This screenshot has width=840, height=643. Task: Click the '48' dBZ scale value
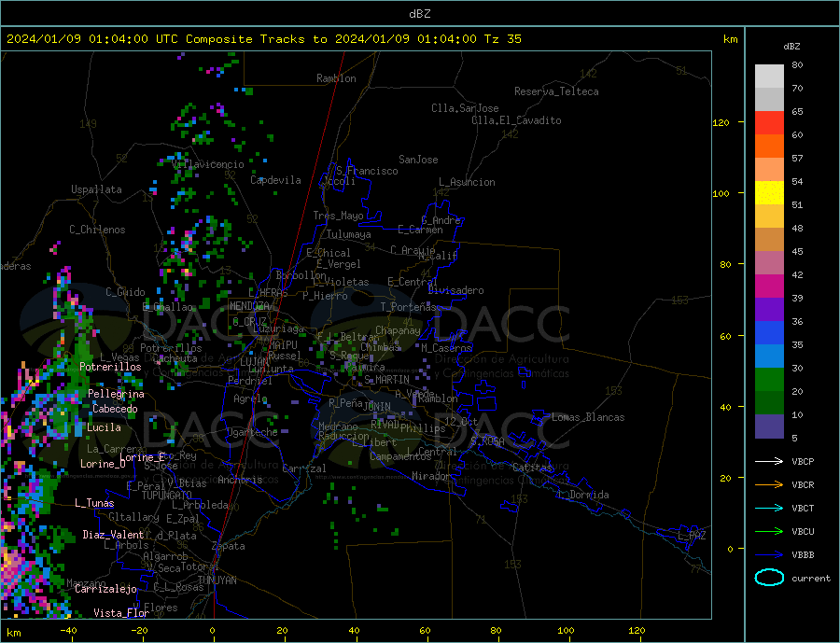click(x=797, y=229)
